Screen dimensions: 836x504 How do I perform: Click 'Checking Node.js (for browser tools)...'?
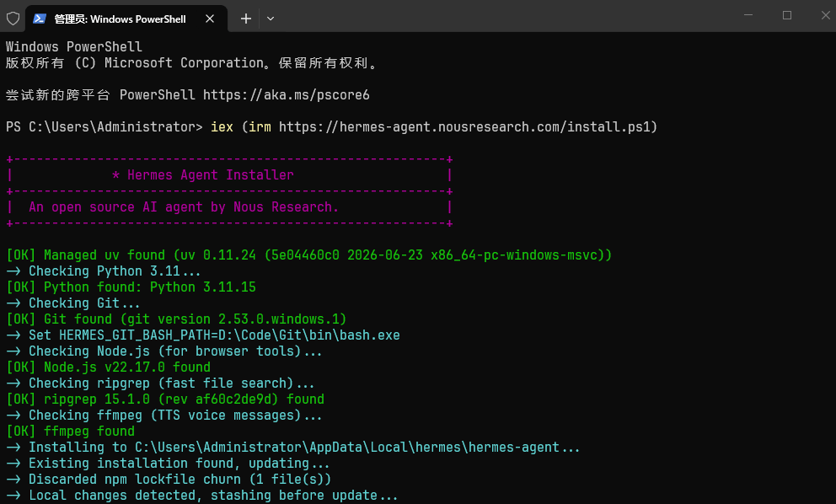(164, 351)
